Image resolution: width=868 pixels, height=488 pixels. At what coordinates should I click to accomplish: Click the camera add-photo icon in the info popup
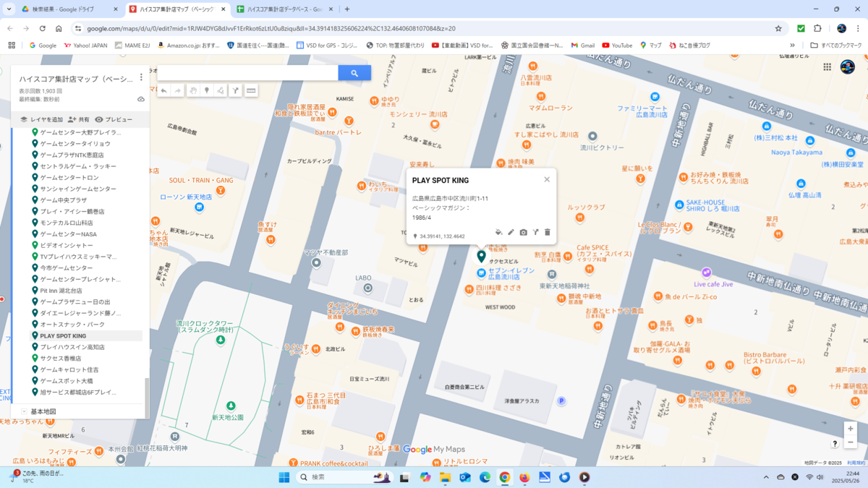pyautogui.click(x=523, y=232)
